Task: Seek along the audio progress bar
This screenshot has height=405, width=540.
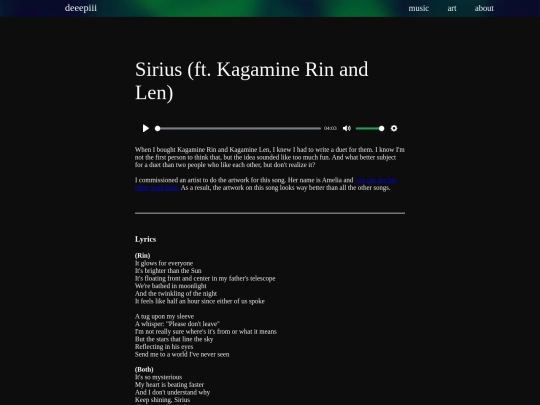Action: [x=238, y=128]
